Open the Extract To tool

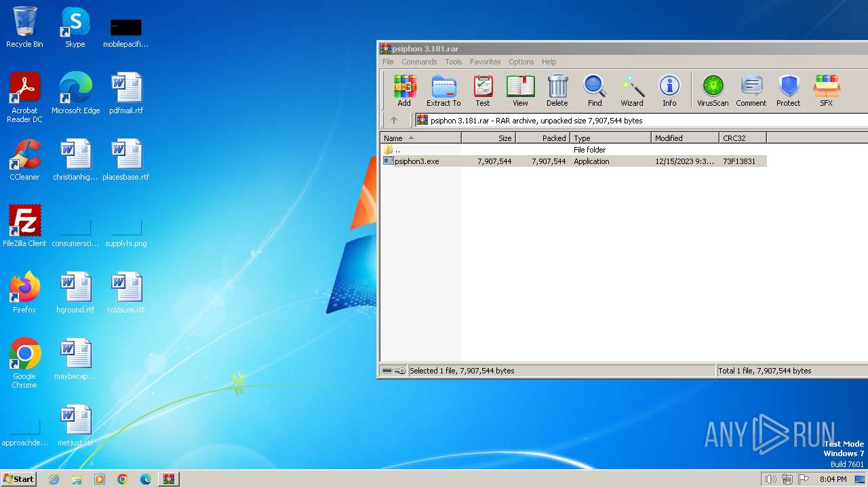tap(443, 91)
